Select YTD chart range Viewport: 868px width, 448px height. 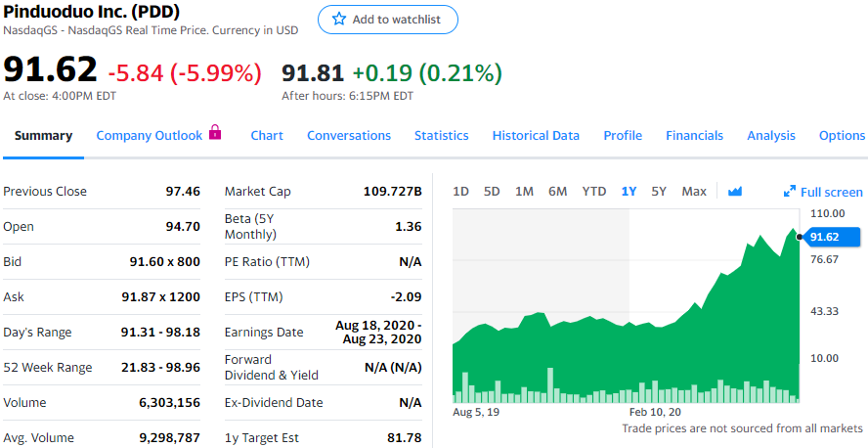tap(593, 192)
